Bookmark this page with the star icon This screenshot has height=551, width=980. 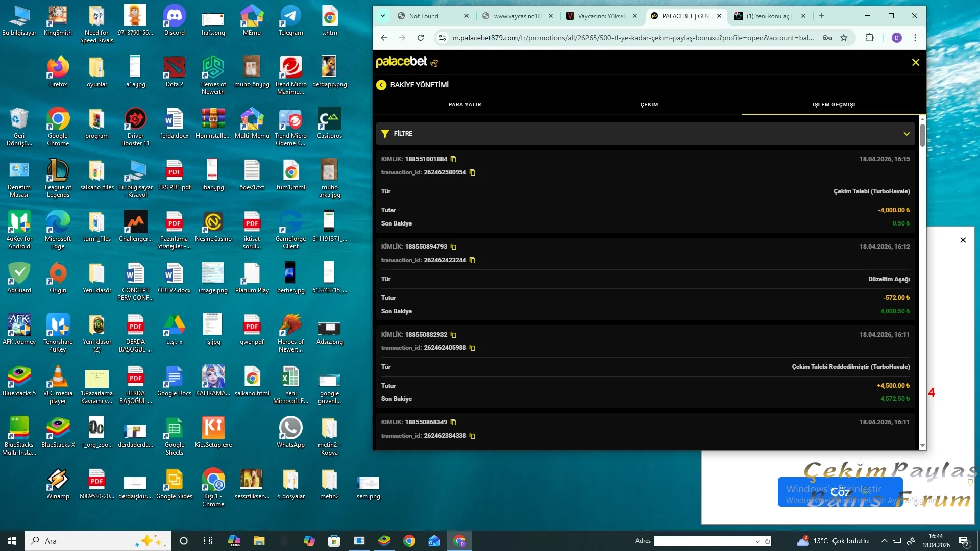(x=844, y=38)
